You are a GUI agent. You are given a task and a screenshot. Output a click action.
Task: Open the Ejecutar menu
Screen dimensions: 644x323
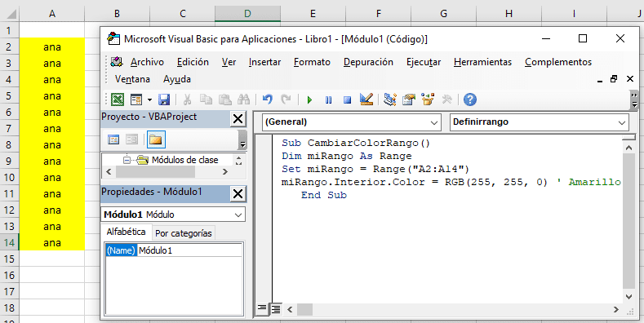point(424,62)
